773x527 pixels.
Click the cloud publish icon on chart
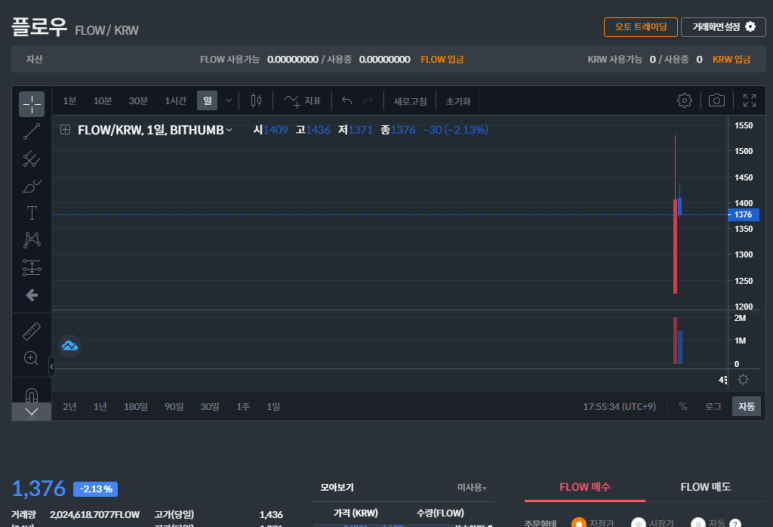point(70,346)
